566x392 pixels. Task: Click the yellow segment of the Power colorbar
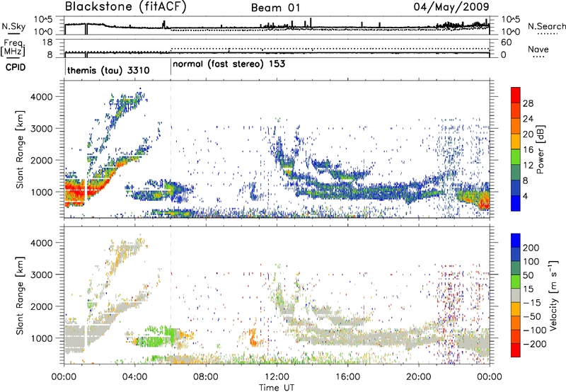[517, 142]
